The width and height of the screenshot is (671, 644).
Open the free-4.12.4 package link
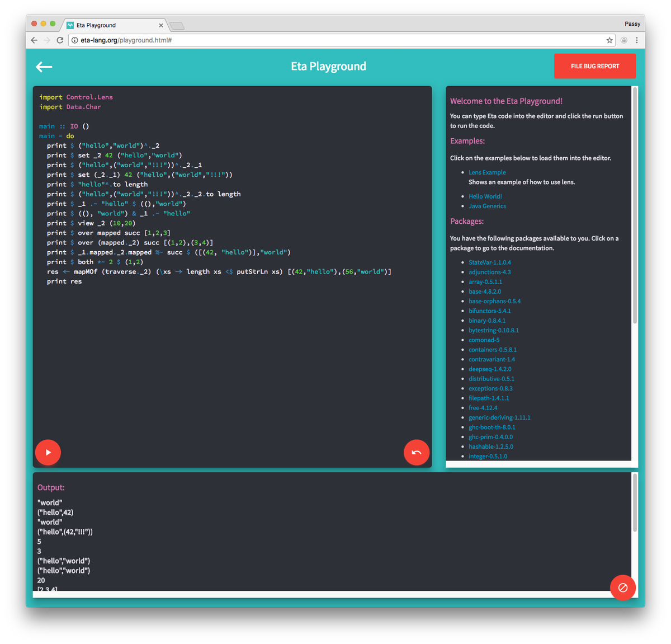tap(483, 408)
